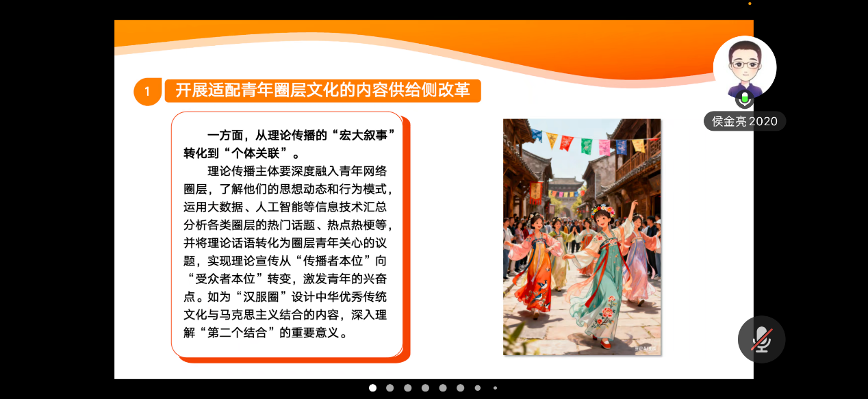Image resolution: width=868 pixels, height=399 pixels.
Task: Click the bold text 一方面，从理论传播的
Action: point(301,135)
